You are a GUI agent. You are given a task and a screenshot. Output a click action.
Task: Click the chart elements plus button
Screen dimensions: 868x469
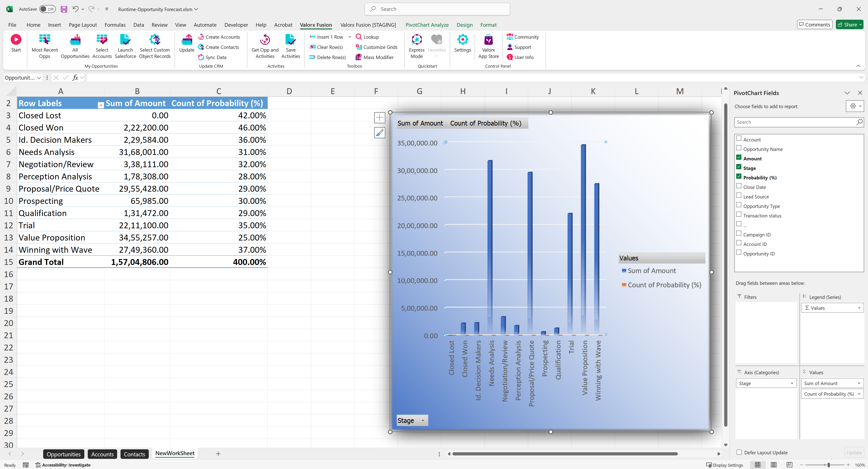[379, 117]
